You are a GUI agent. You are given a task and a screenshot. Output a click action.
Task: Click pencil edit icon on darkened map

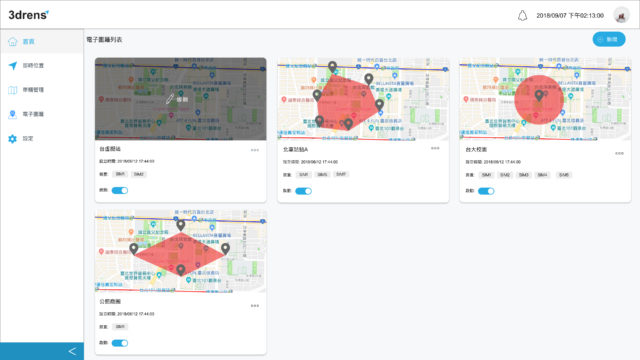[x=170, y=99]
